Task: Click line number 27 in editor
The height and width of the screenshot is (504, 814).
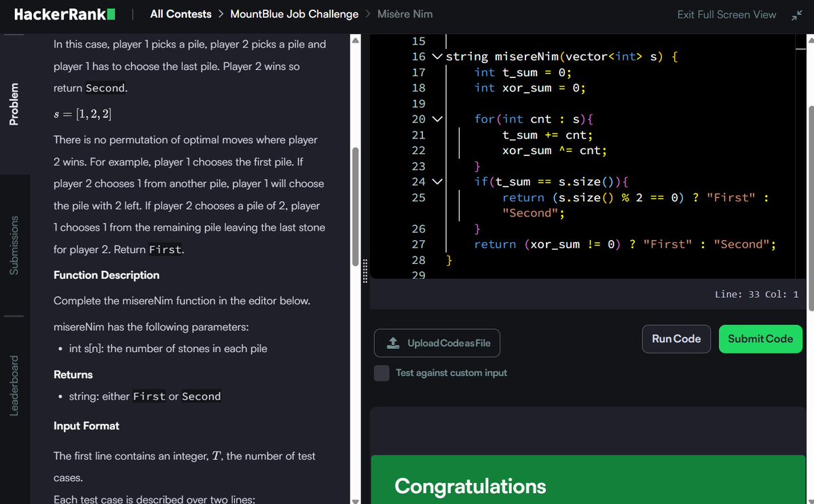Action: (x=418, y=244)
